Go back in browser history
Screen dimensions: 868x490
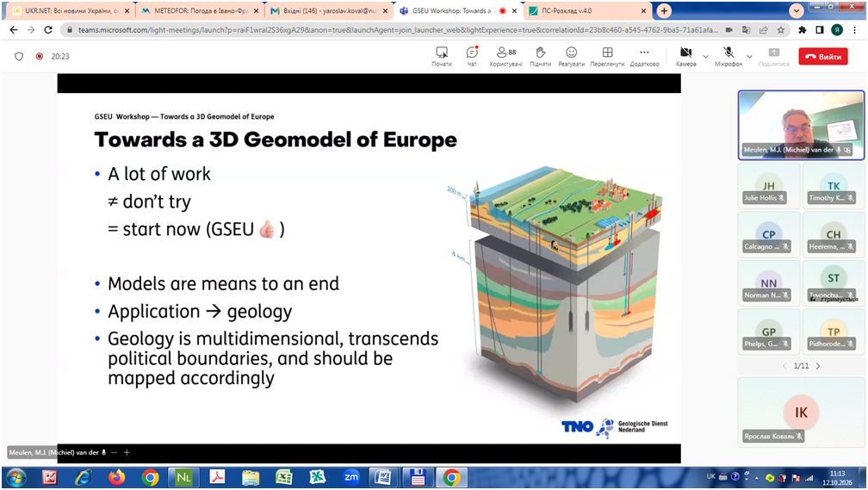[x=14, y=30]
